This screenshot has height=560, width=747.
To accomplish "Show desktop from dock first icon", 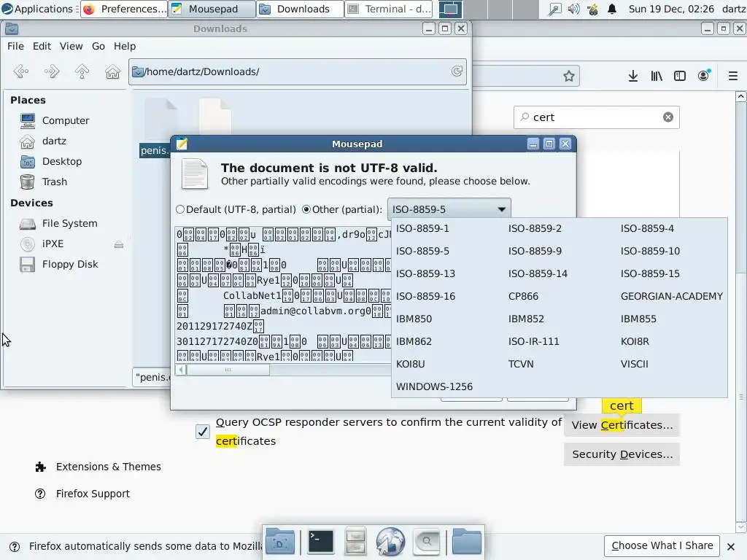I will click(280, 542).
